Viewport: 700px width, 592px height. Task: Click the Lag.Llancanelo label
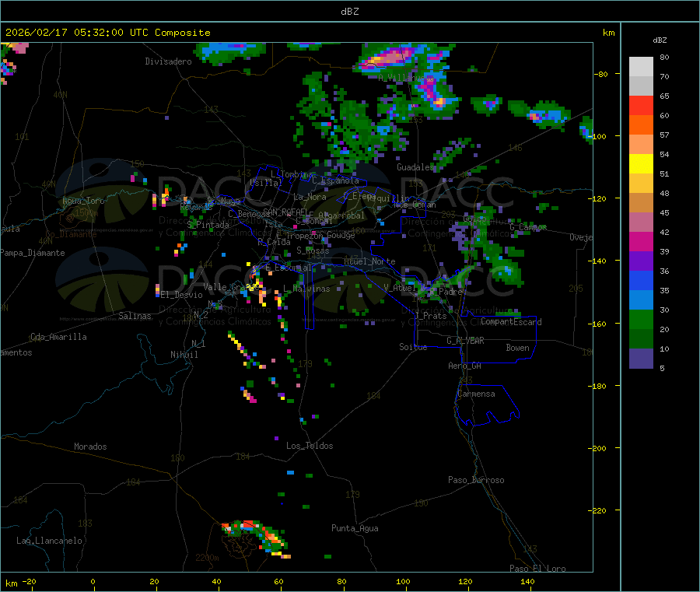click(49, 541)
